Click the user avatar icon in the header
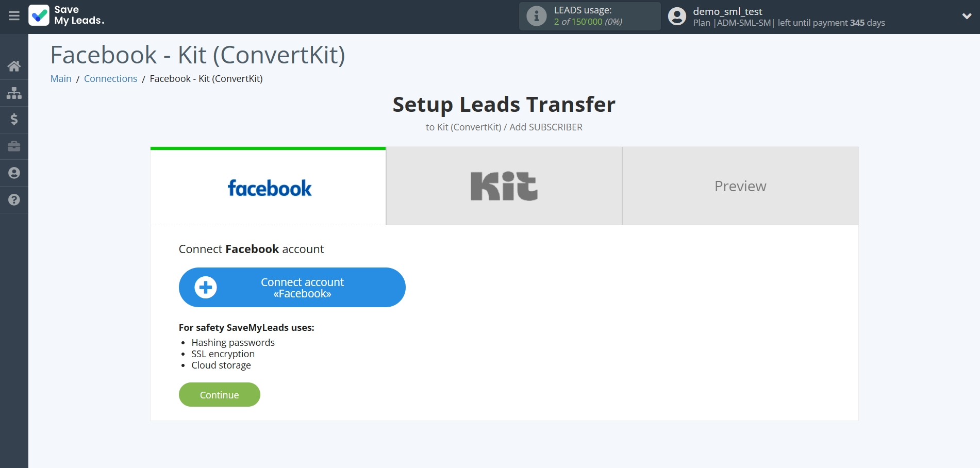 (x=677, y=16)
